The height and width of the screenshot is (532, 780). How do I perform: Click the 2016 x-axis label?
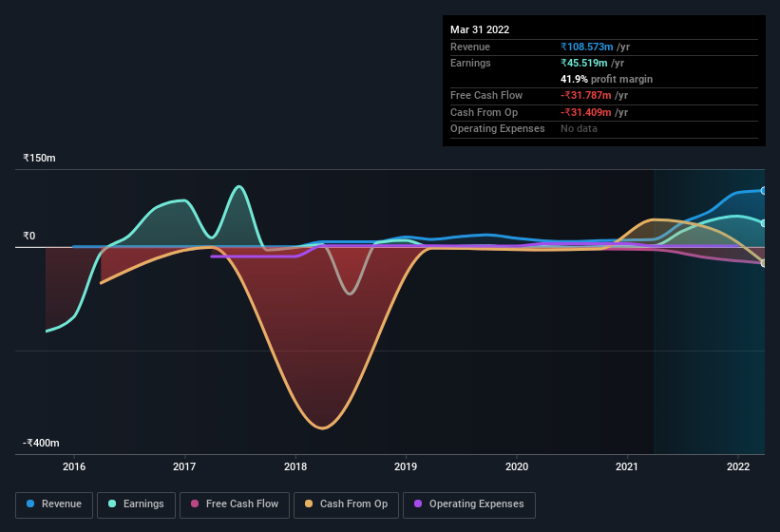point(74,466)
